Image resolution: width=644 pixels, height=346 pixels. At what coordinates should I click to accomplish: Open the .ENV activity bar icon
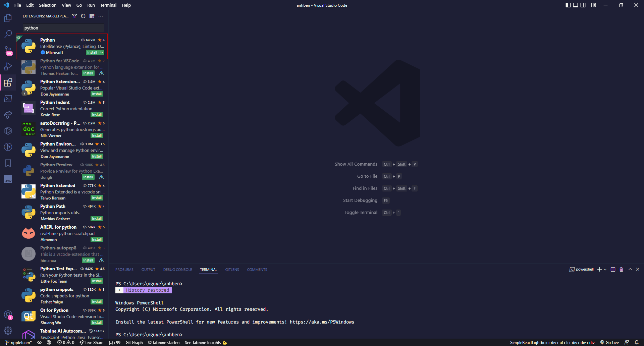point(8,179)
